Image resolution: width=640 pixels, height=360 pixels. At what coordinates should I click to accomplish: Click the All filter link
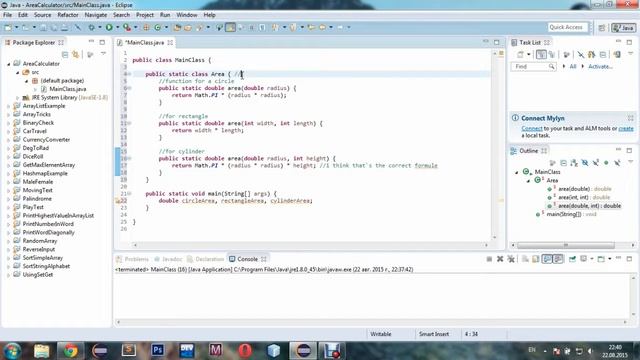573,67
